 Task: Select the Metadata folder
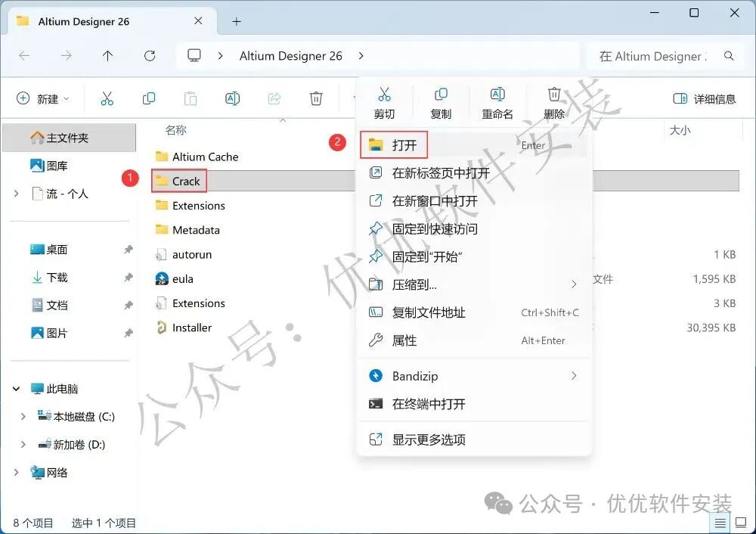tap(187, 230)
